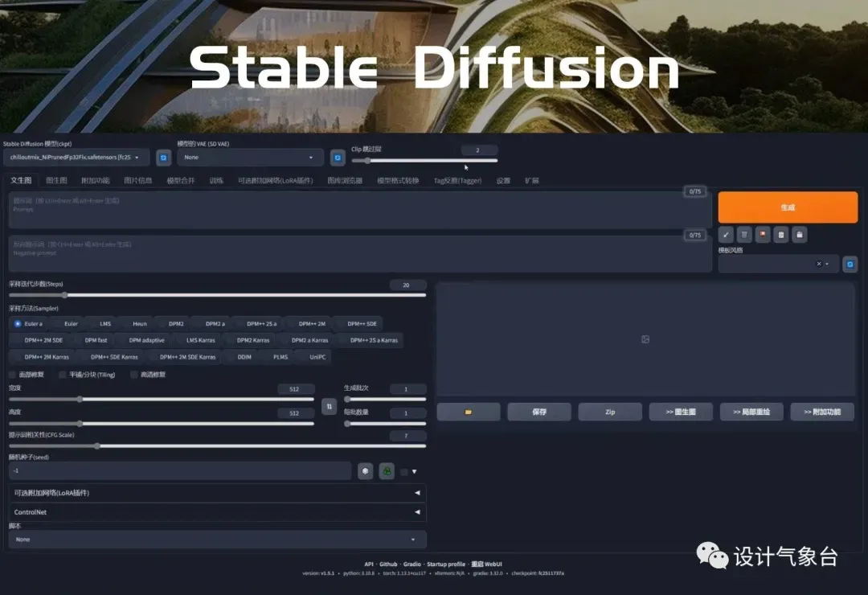The height and width of the screenshot is (595, 868).
Task: Expand the LoRA plugin accordion
Action: [218, 493]
